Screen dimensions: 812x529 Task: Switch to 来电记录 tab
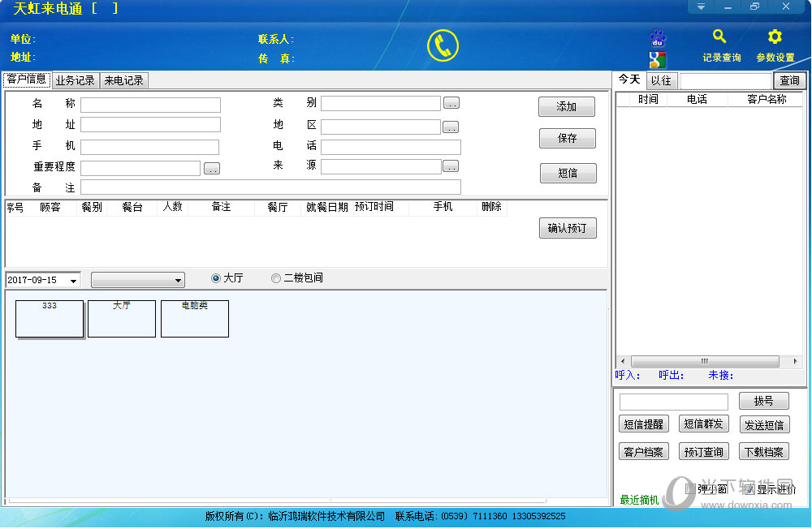[x=123, y=80]
